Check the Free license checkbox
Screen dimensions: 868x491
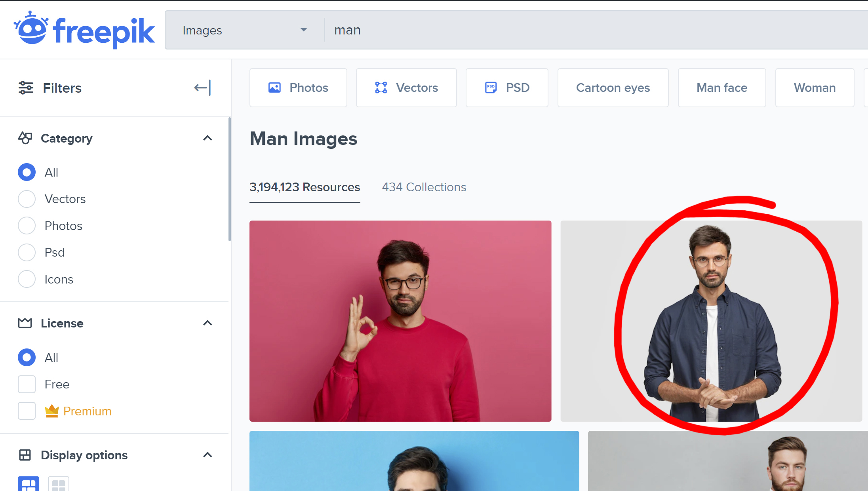[x=27, y=384]
